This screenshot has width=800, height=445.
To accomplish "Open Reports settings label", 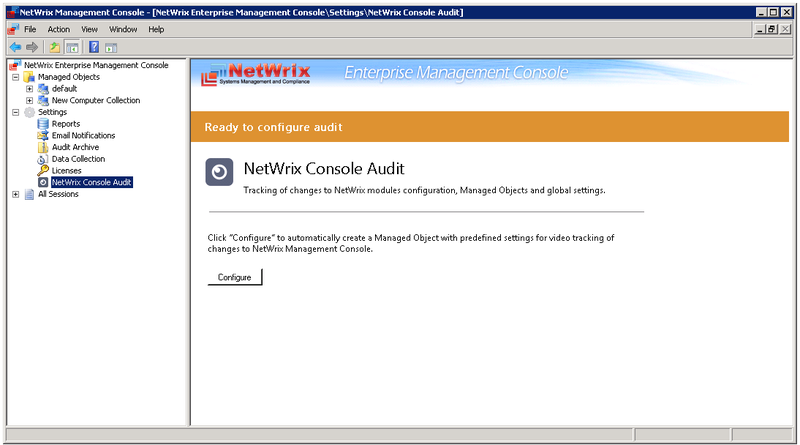I will (x=66, y=124).
